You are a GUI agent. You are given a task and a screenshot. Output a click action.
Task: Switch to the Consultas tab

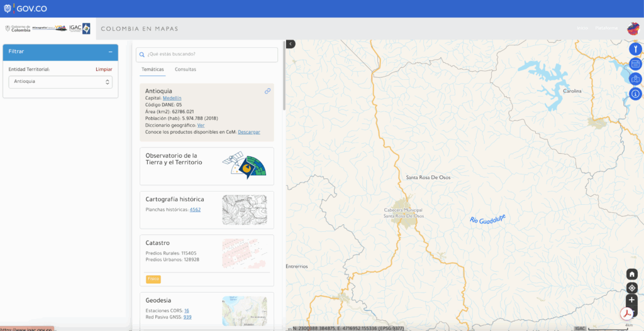pyautogui.click(x=186, y=69)
